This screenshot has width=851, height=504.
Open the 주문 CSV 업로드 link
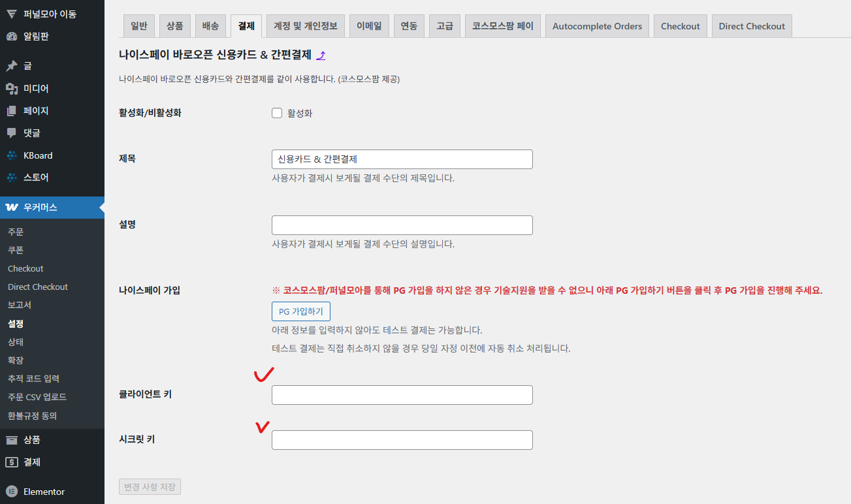tap(37, 397)
